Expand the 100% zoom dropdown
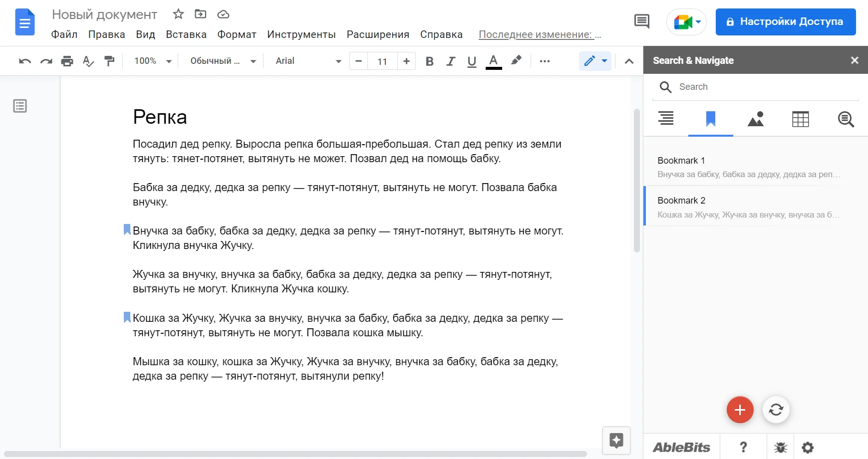Image resolution: width=868 pixels, height=459 pixels. click(x=153, y=61)
